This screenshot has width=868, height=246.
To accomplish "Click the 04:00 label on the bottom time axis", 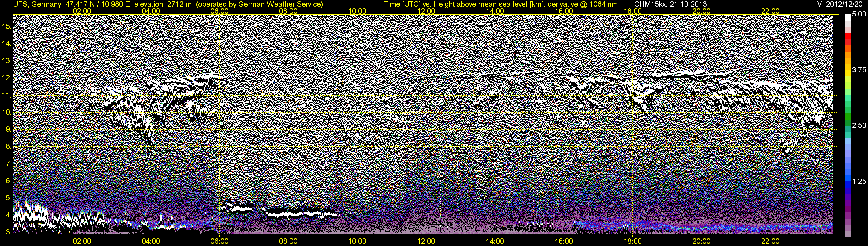I will coord(151,241).
